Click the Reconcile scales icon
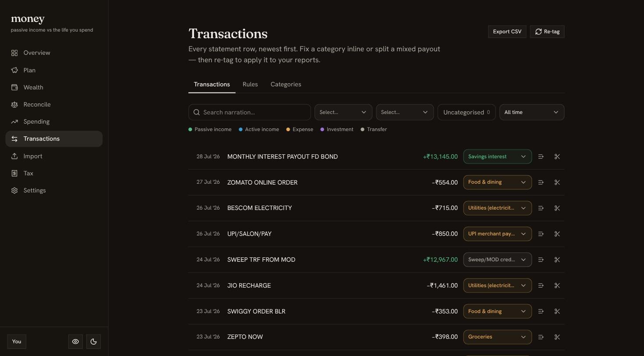The width and height of the screenshot is (644, 356). (14, 104)
